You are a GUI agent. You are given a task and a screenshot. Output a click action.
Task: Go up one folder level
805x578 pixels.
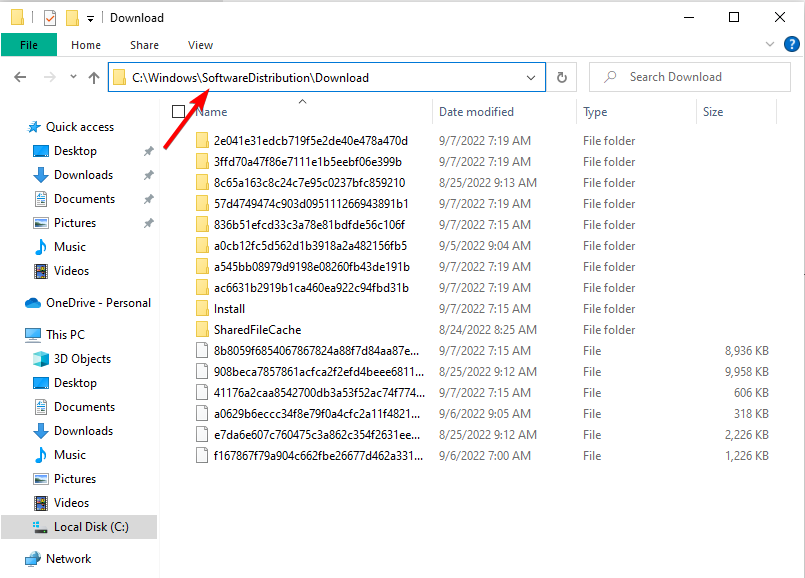(93, 78)
